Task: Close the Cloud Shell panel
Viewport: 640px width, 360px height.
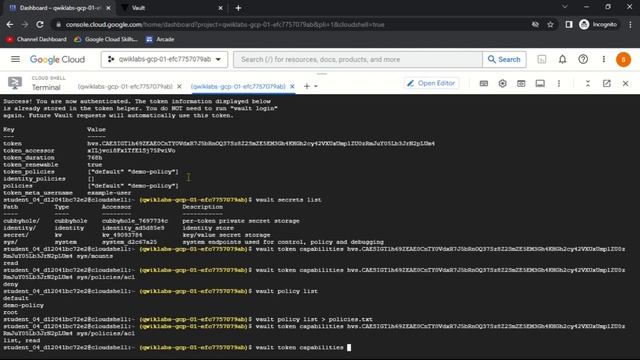Action: [625, 83]
